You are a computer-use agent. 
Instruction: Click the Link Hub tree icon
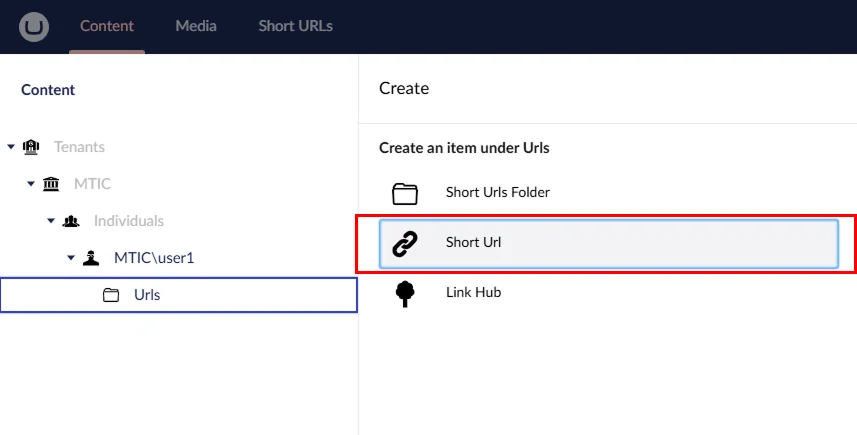click(404, 293)
